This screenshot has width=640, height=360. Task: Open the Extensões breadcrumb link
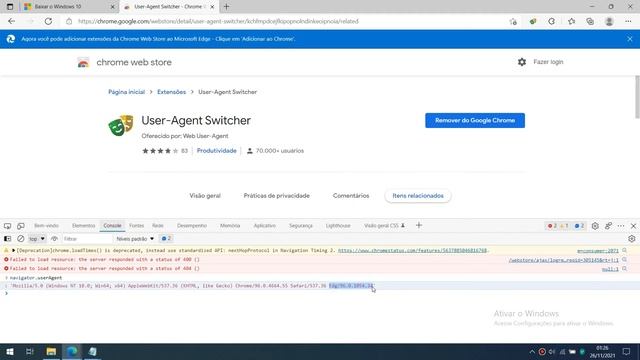click(171, 92)
